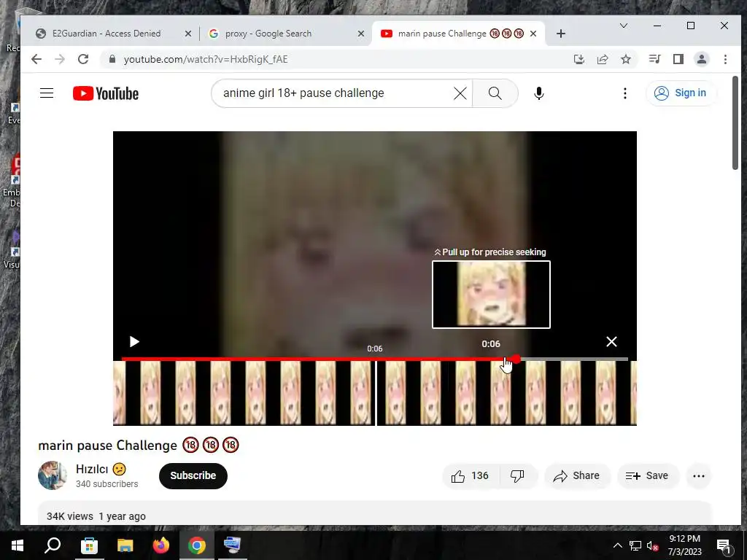The width and height of the screenshot is (747, 560).
Task: Click the red progress bar scrubber handle
Action: pos(516,359)
